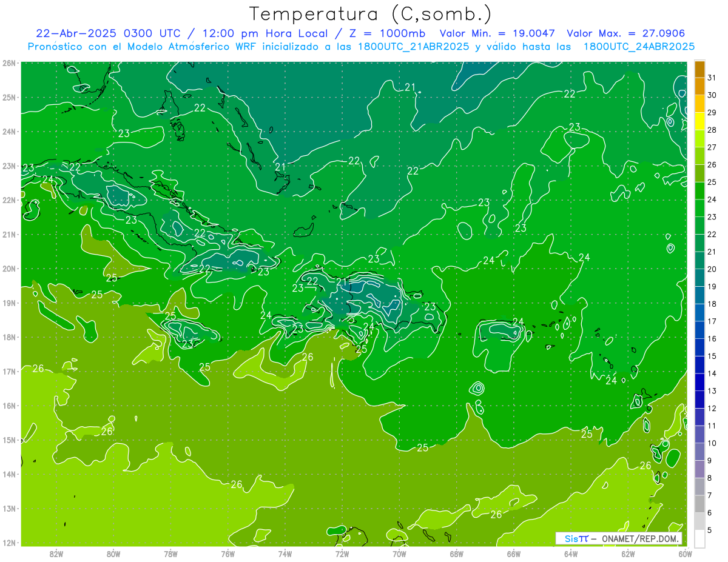Click the 'SisPi' logo text
Viewport: 728px width, 562px height.
(576, 538)
